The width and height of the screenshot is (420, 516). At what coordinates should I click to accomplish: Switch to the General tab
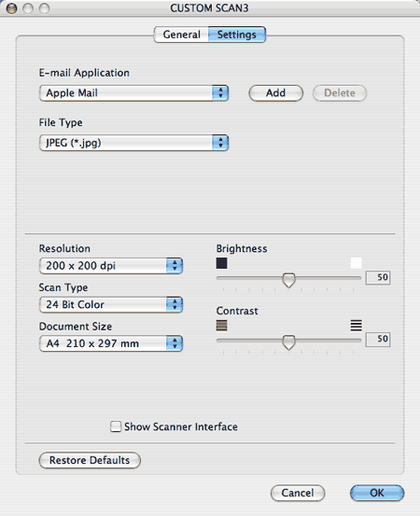coord(181,35)
